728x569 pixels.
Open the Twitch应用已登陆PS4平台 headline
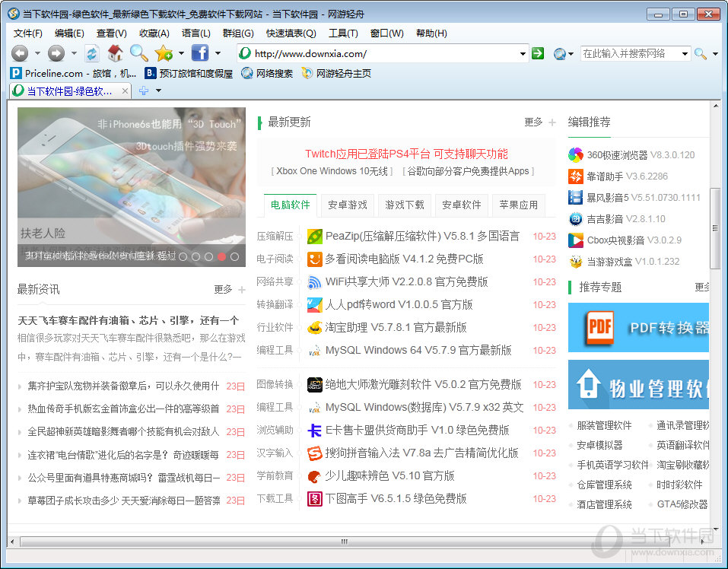(x=406, y=154)
